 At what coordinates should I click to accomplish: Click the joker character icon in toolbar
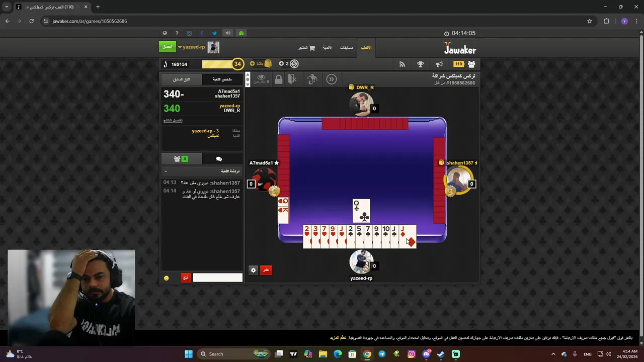coord(312,79)
